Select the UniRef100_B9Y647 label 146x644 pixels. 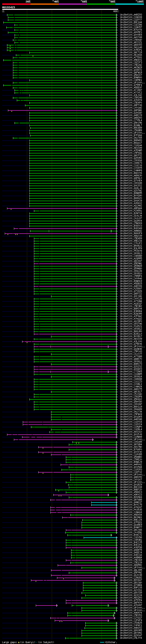pyautogui.click(x=131, y=580)
